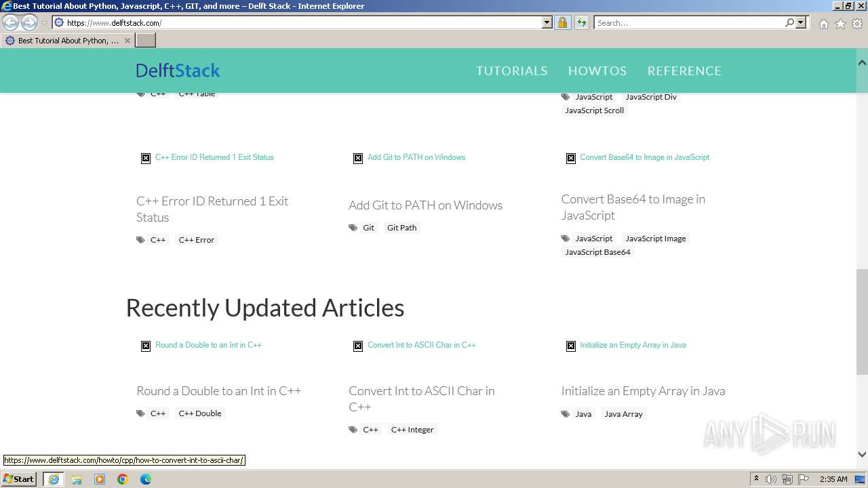Viewport: 868px width, 488px height.
Task: Open a new blank tab
Action: [x=146, y=40]
